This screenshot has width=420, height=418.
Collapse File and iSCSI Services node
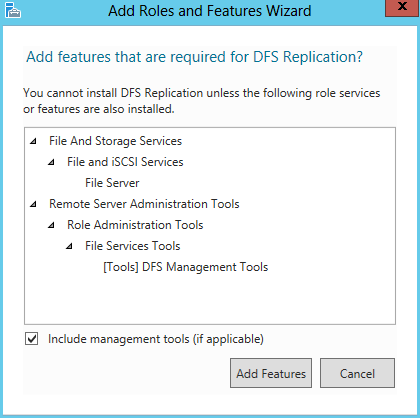(x=51, y=162)
